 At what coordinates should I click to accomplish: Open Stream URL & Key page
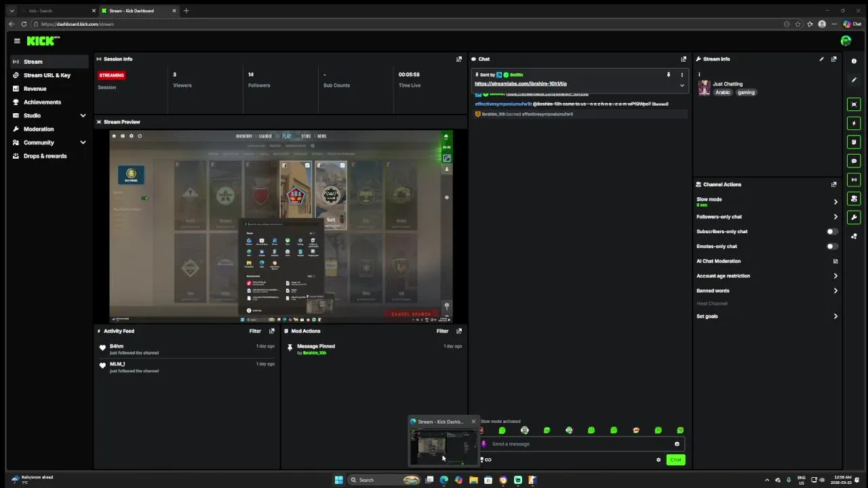point(49,75)
